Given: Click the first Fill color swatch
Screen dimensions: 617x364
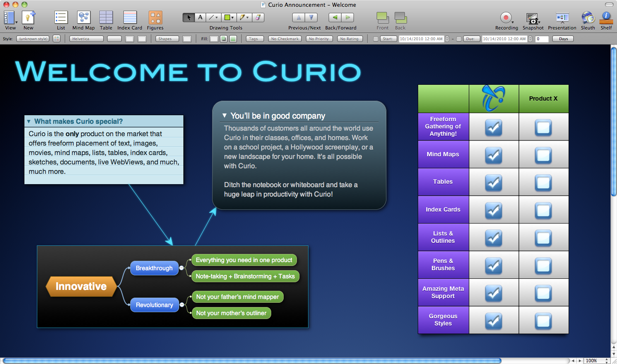Looking at the screenshot, I should pyautogui.click(x=214, y=39).
